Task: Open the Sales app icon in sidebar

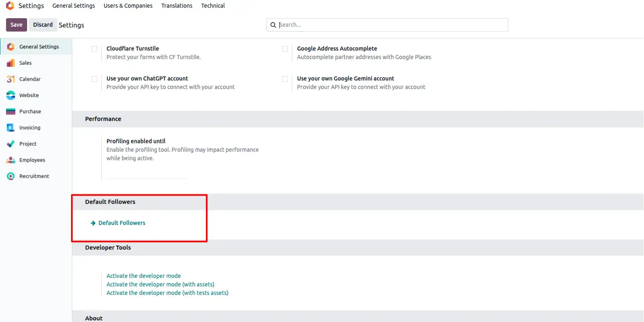Action: [x=11, y=63]
